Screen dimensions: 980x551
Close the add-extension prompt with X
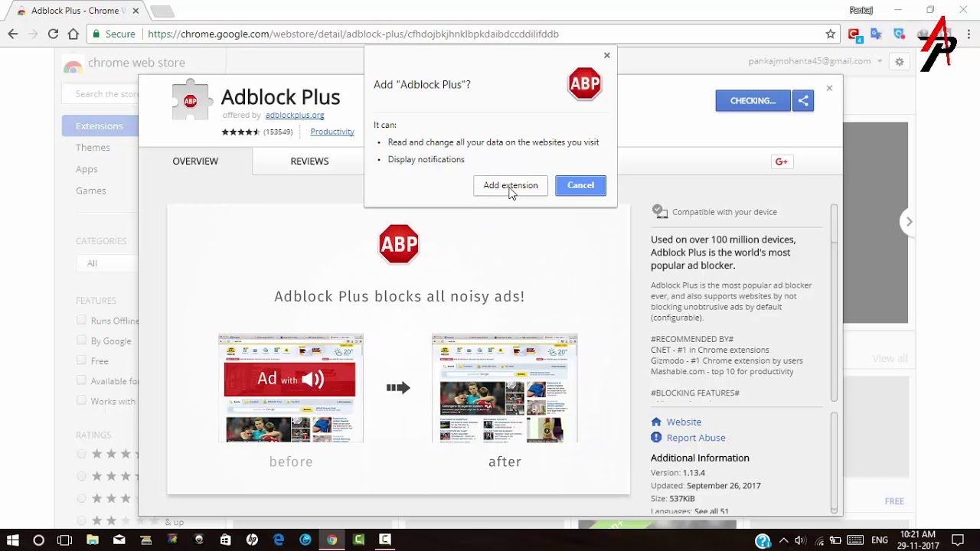tap(607, 55)
